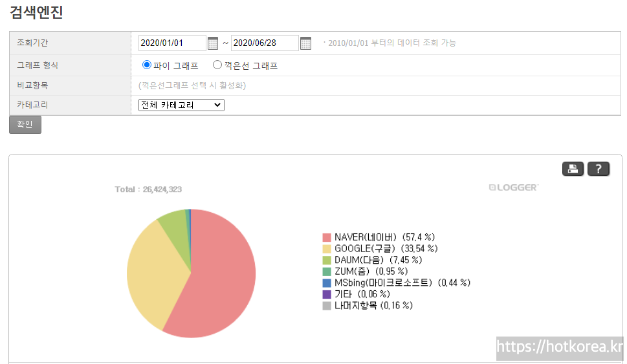This screenshot has height=364, width=627.
Task: Select the 파이 그래프 radio button
Action: (147, 65)
